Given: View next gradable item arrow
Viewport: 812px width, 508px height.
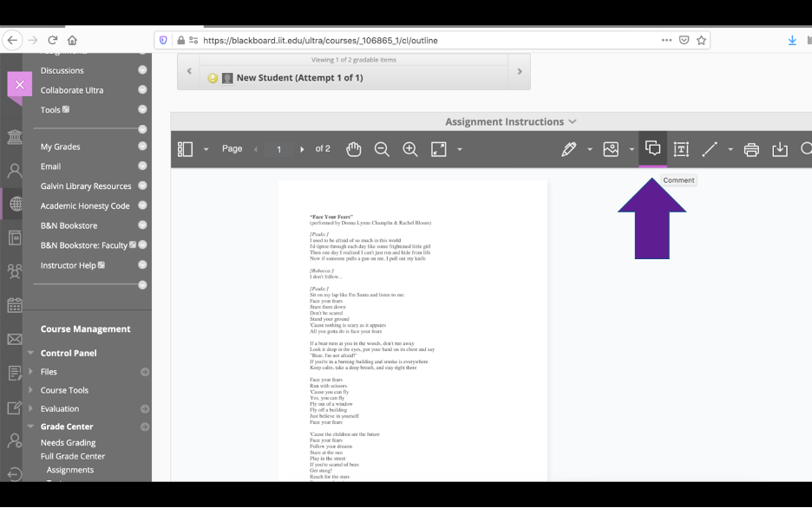Looking at the screenshot, I should coord(520,71).
